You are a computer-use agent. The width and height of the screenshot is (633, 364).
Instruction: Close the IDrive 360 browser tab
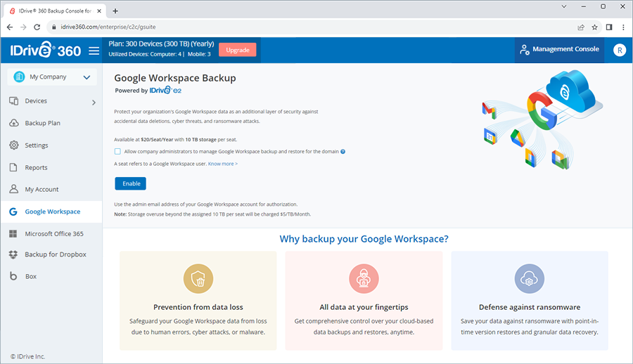[x=99, y=11]
